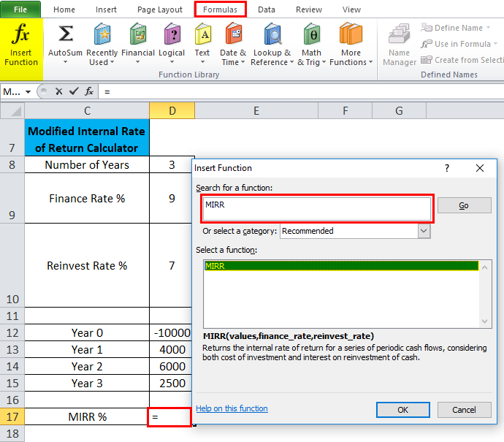Image resolution: width=504 pixels, height=442 pixels.
Task: Open the category dropdown showing Recommended
Action: coord(424,231)
